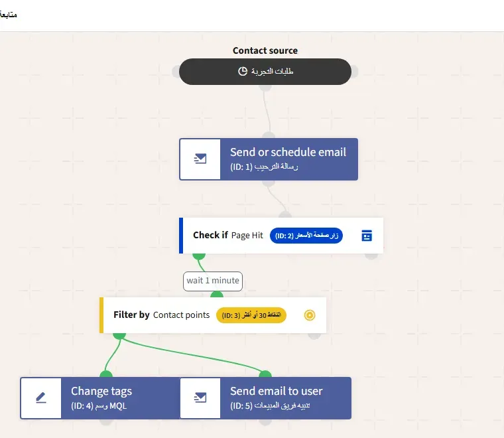Image resolution: width=504 pixels, height=438 pixels.
Task: Open the Send or schedule email action
Action: [x=269, y=159]
